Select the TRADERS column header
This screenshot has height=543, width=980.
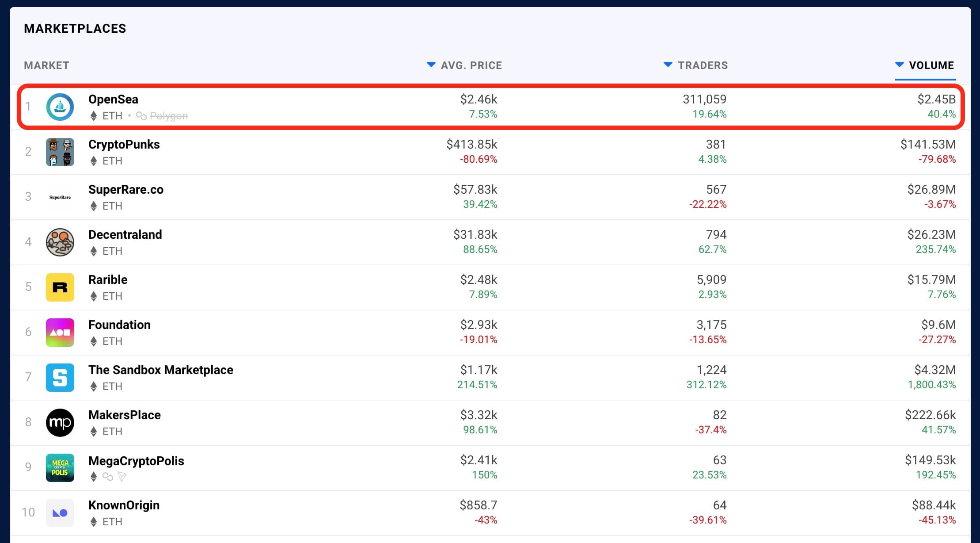(703, 65)
